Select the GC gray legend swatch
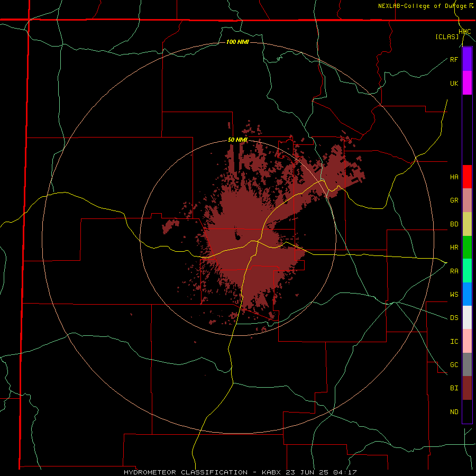The image size is (476, 476). pyautogui.click(x=467, y=364)
